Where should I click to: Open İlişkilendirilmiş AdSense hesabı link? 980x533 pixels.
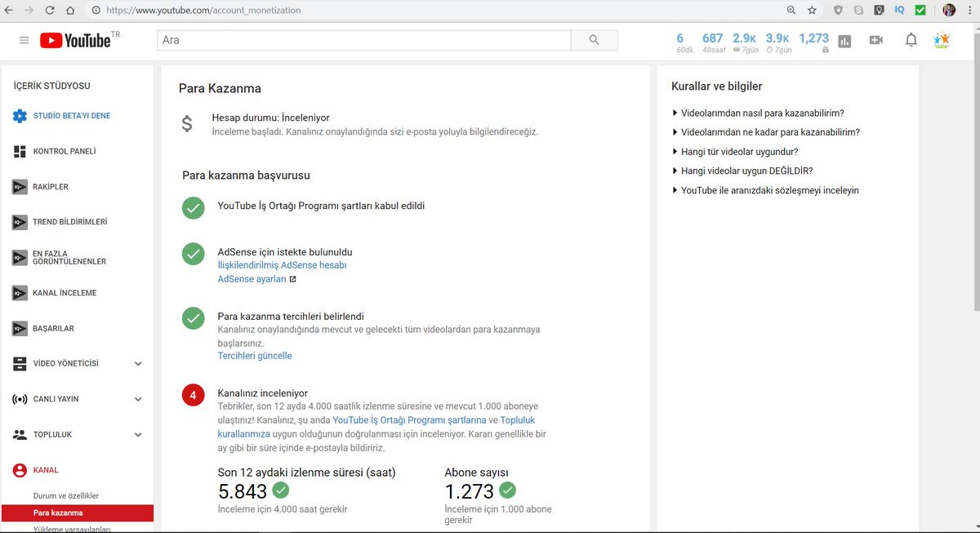(282, 265)
